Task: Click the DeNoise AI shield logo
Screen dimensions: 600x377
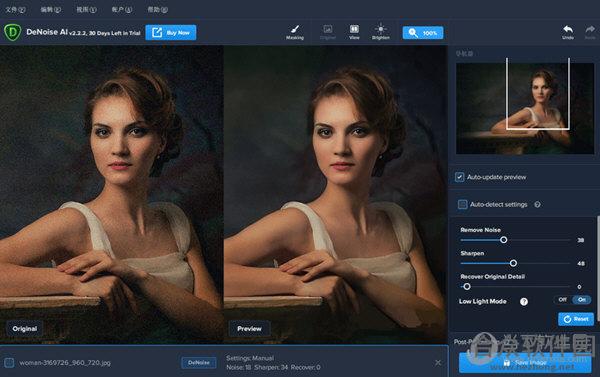Action: point(12,32)
